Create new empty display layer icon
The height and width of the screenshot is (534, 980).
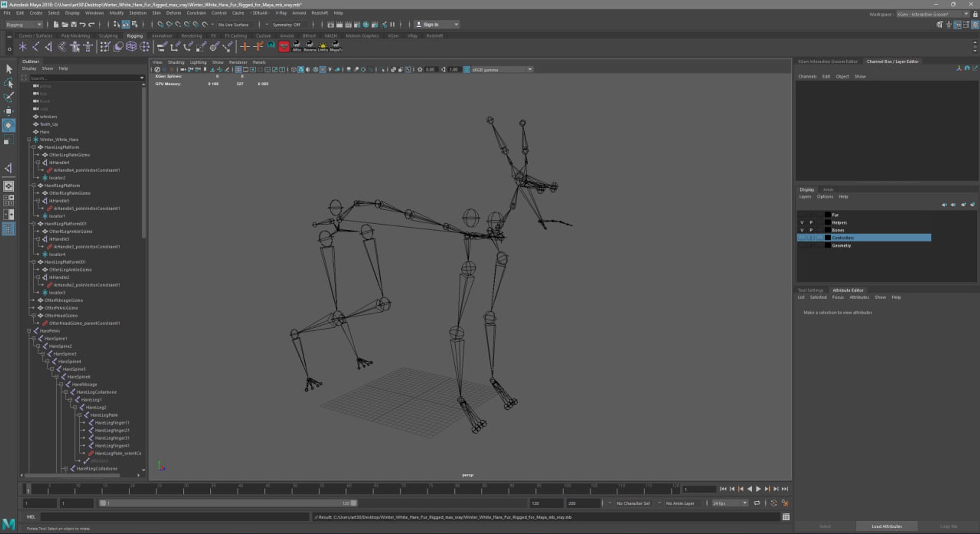point(963,205)
